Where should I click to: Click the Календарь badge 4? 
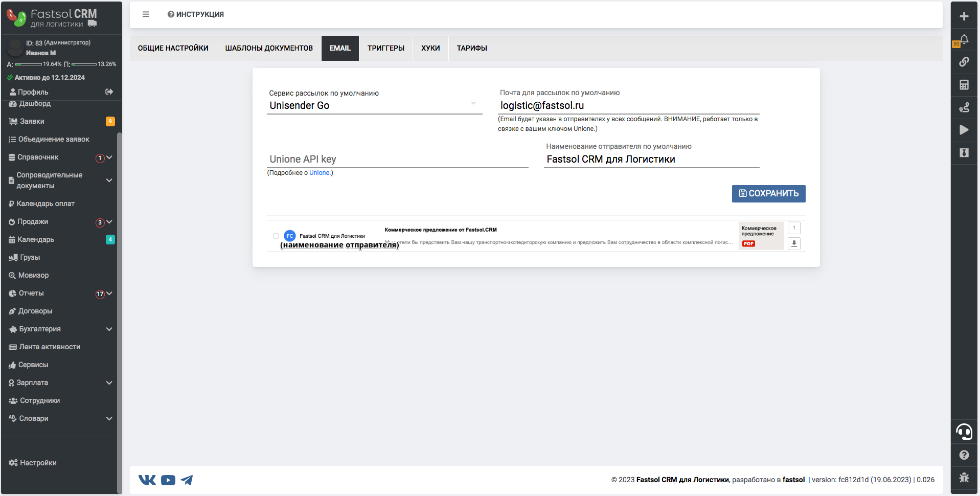tap(110, 239)
